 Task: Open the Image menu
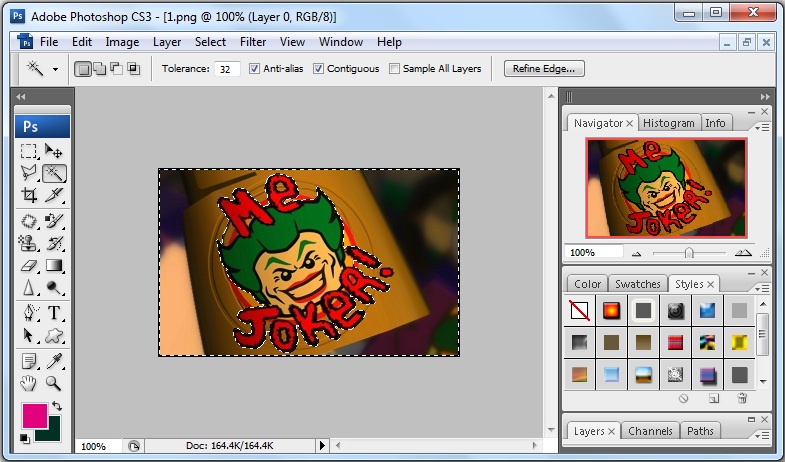click(122, 42)
